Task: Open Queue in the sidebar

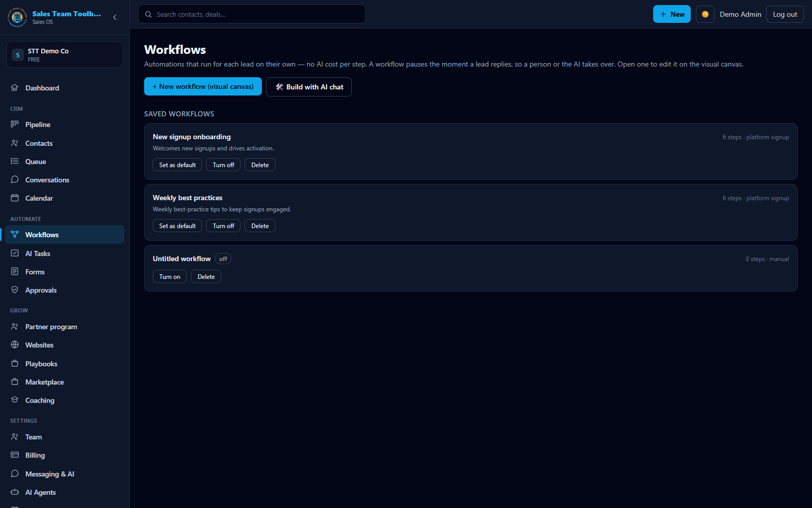Action: (64, 162)
